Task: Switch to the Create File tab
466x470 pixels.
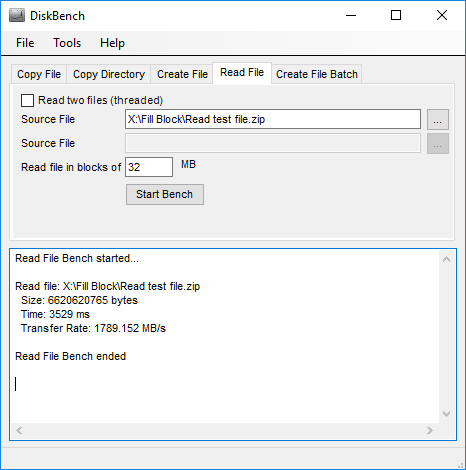Action: pos(182,74)
